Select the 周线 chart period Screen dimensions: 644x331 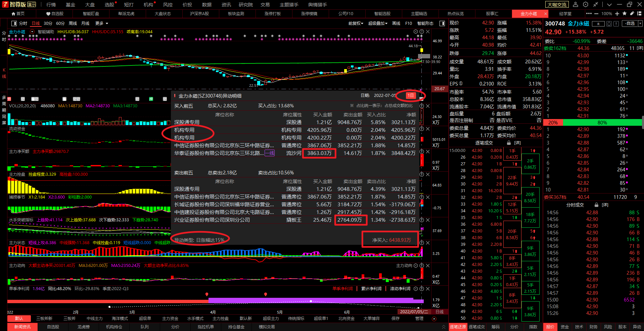(x=73, y=23)
